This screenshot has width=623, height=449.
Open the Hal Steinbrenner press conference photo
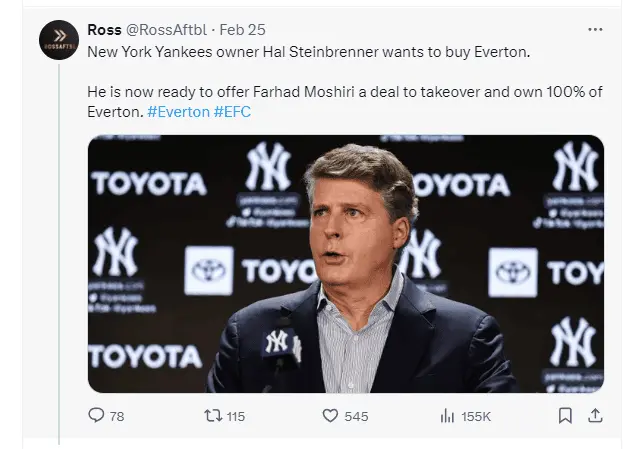(x=346, y=264)
